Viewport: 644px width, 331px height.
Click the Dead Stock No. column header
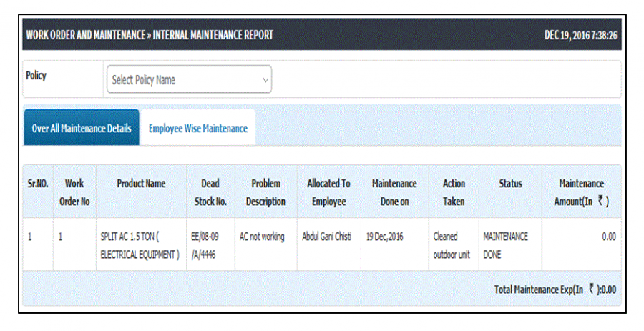210,192
